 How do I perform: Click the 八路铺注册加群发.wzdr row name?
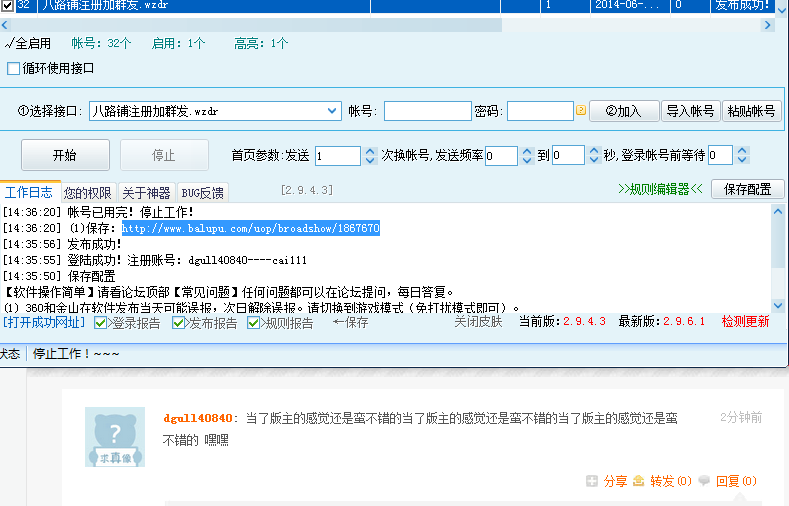coord(105,5)
